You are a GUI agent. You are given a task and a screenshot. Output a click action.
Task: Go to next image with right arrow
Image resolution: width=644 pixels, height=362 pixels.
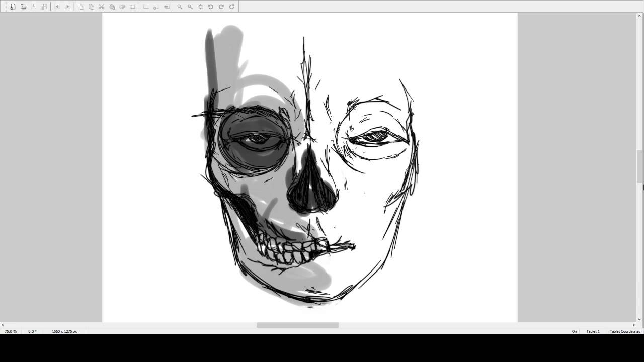pos(67,7)
